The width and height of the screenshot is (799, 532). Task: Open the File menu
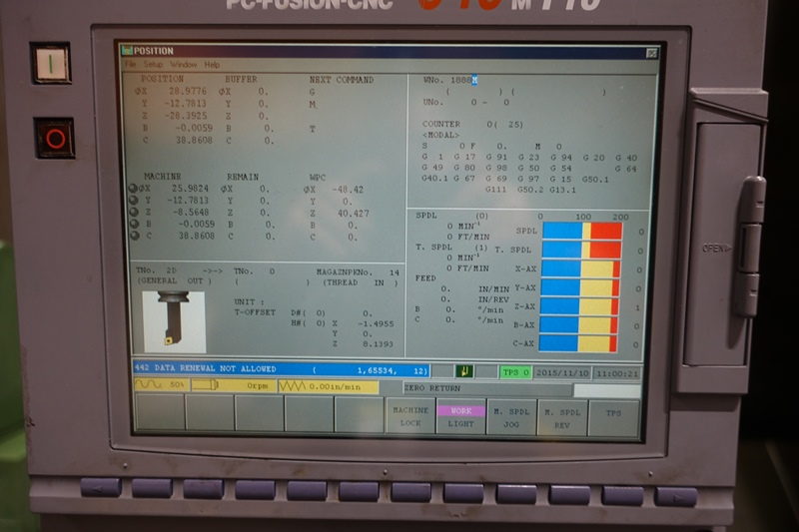[x=130, y=64]
